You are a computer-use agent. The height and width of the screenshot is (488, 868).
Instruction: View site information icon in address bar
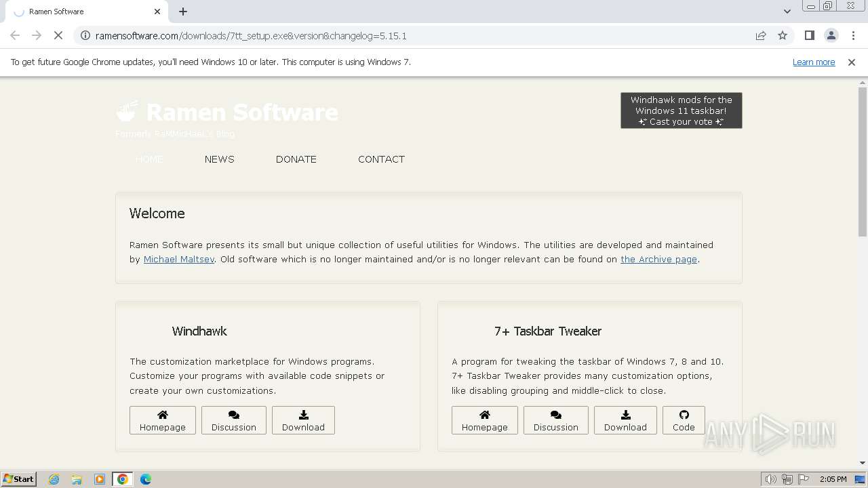[x=85, y=35]
